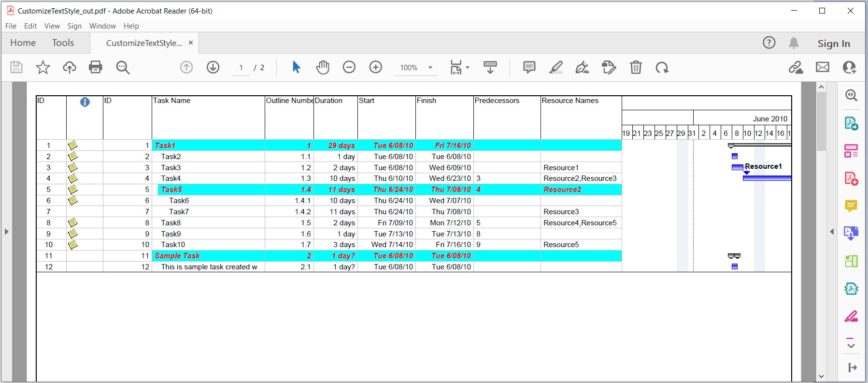Add a star bookmark to the file

[43, 67]
